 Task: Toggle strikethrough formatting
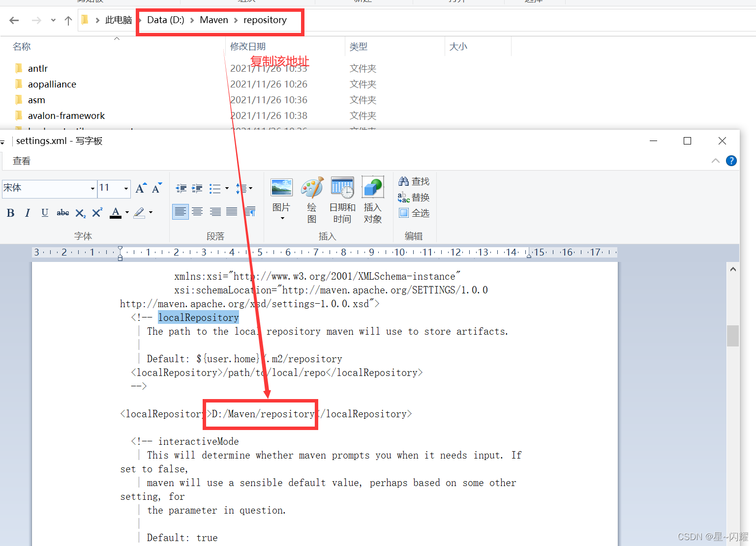tap(62, 213)
